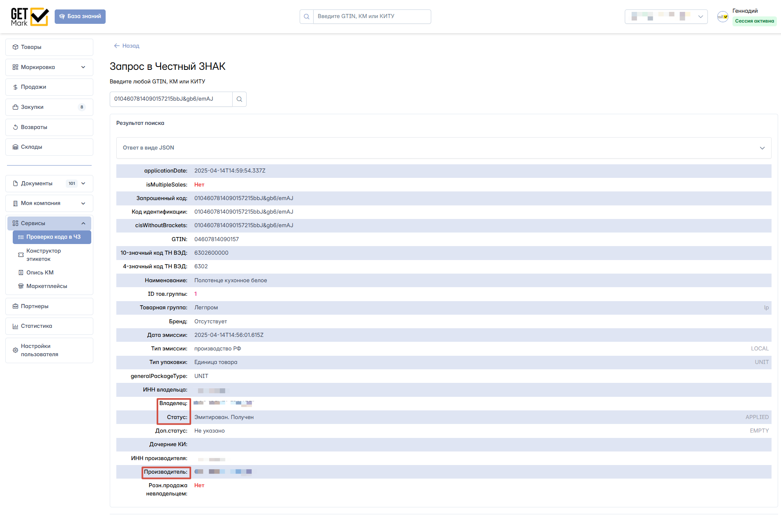This screenshot has width=781, height=532.
Task: Open the Товары section
Action: [49, 47]
